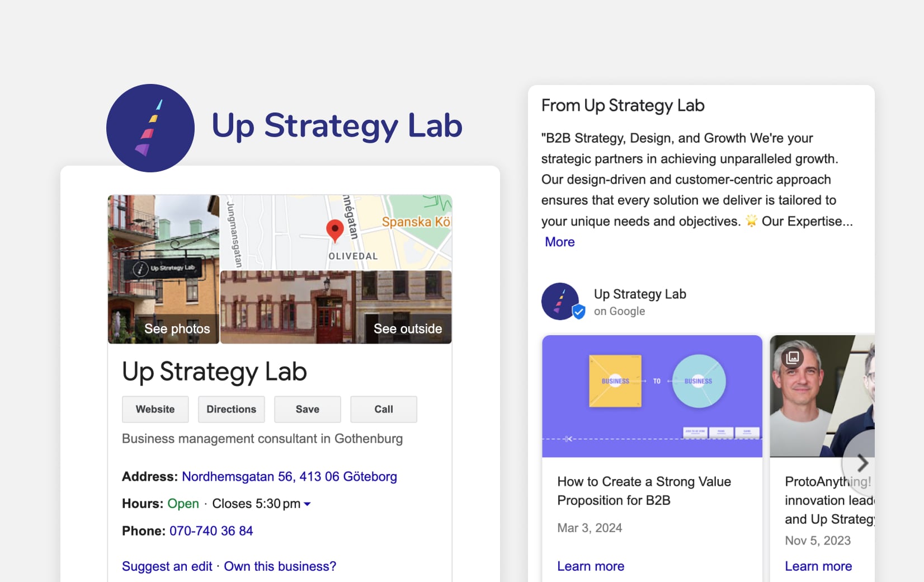The width and height of the screenshot is (924, 582).
Task: Get Directions to Up Strategy Lab
Action: (232, 409)
